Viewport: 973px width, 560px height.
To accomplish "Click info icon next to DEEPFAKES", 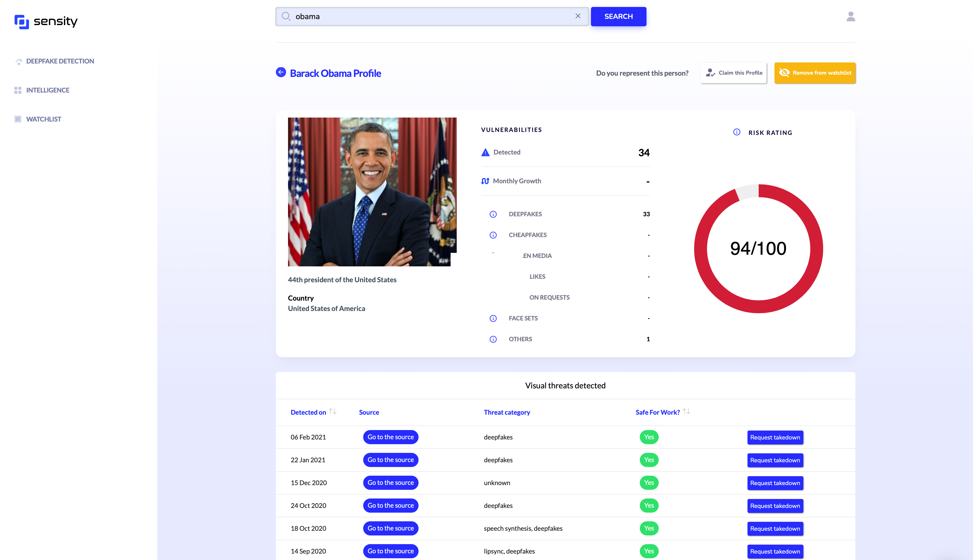I will pos(493,214).
